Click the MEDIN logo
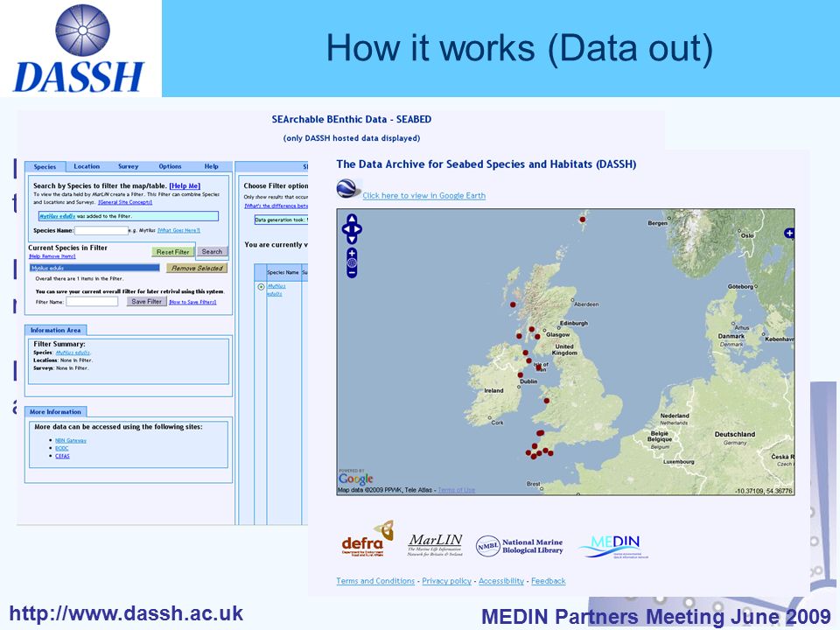Viewport: 840px width, 630px height. tap(614, 547)
